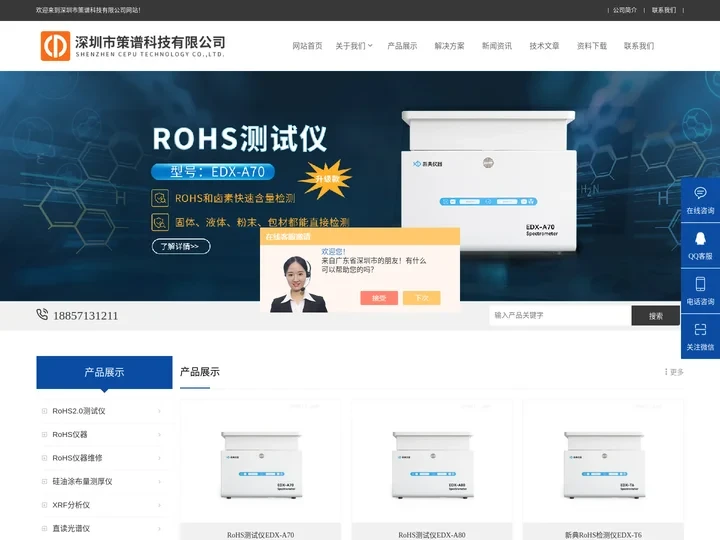Click customer service agent photo
Image resolution: width=720 pixels, height=540 pixels.
tap(298, 284)
